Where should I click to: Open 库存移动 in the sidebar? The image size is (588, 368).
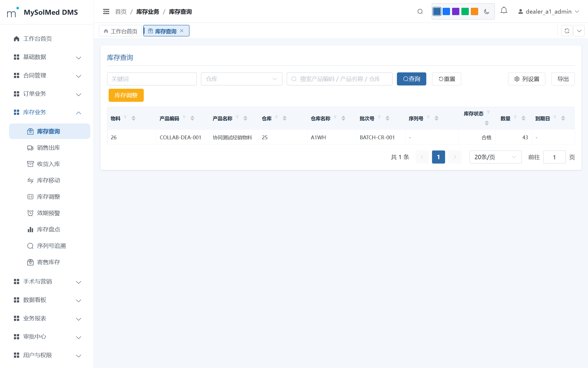tap(50, 180)
